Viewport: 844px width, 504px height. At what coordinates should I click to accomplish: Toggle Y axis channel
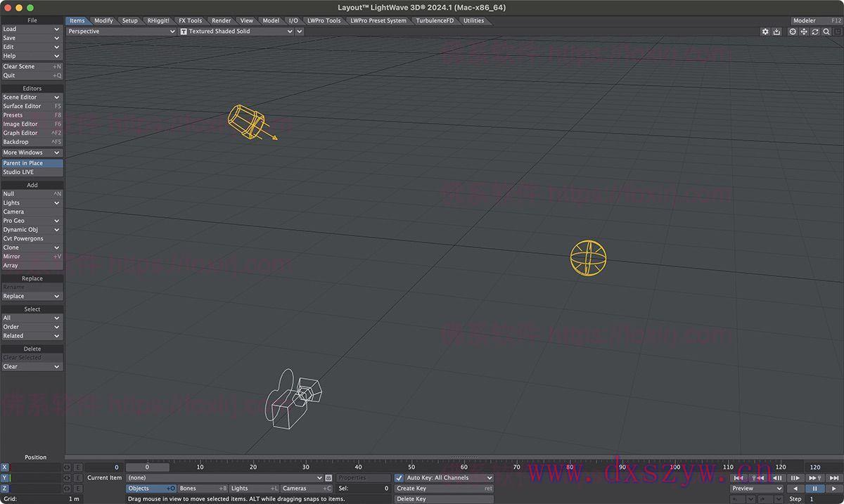tap(5, 478)
